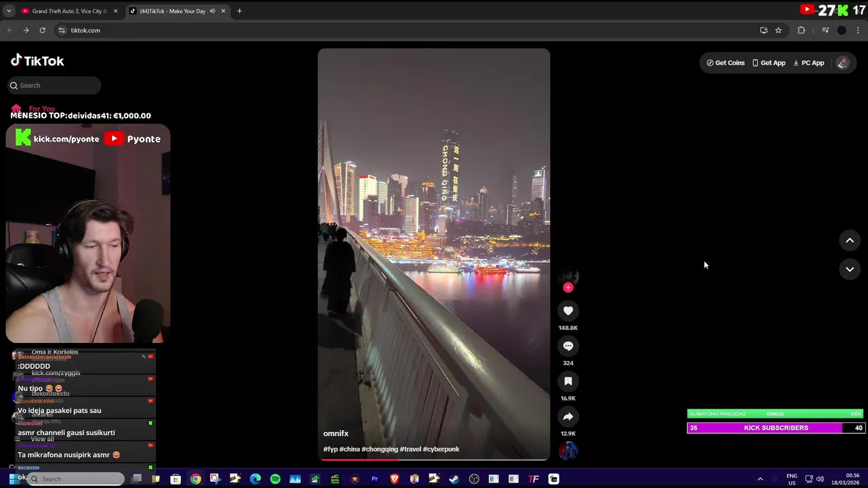View site information icon in address bar
This screenshot has width=868, height=488.
pyautogui.click(x=62, y=30)
